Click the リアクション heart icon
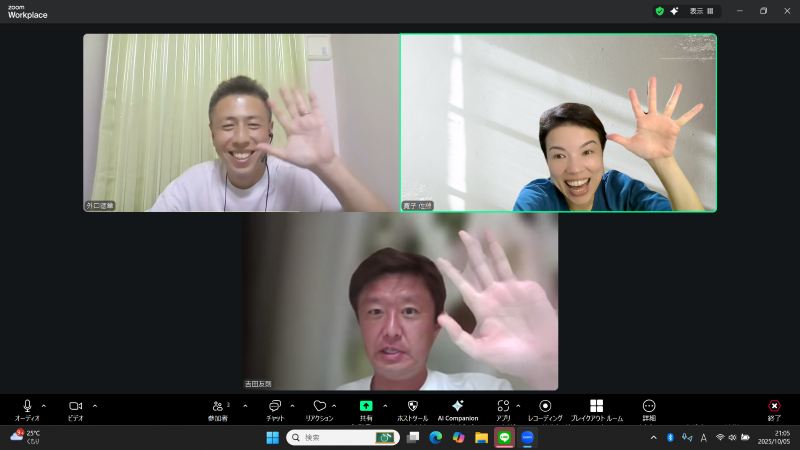The image size is (800, 450). click(319, 406)
